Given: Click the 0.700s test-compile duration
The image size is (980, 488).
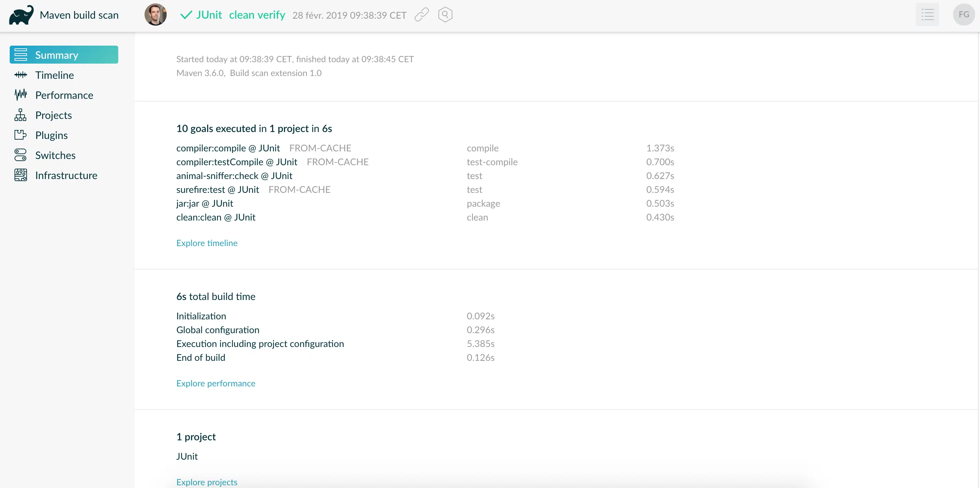Looking at the screenshot, I should pyautogui.click(x=660, y=162).
